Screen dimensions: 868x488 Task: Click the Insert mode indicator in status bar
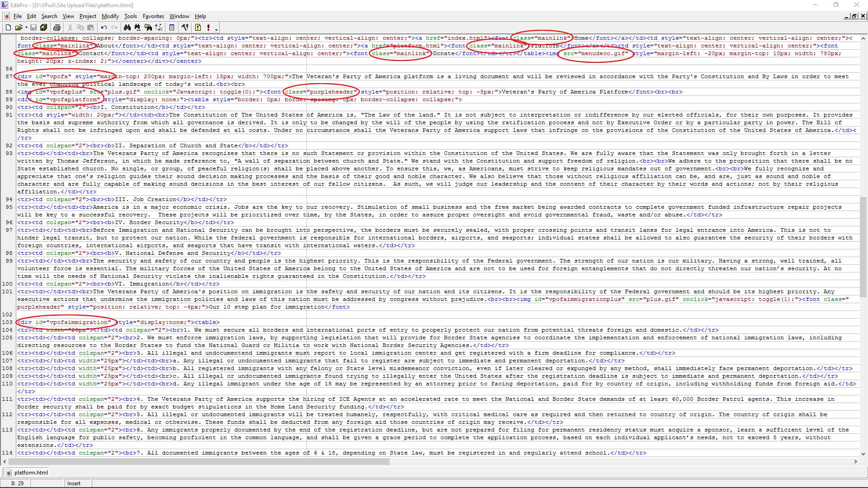coord(74,483)
